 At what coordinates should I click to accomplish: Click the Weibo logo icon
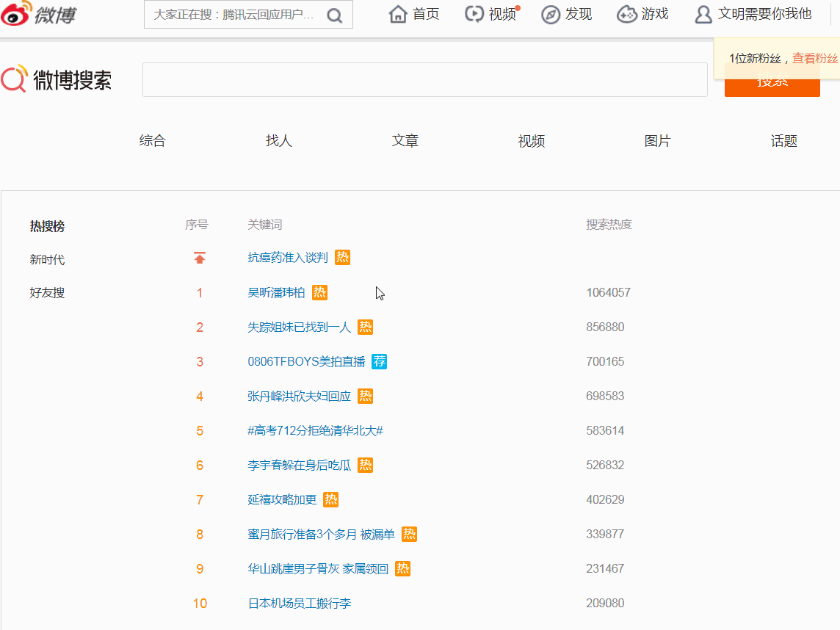click(x=16, y=14)
